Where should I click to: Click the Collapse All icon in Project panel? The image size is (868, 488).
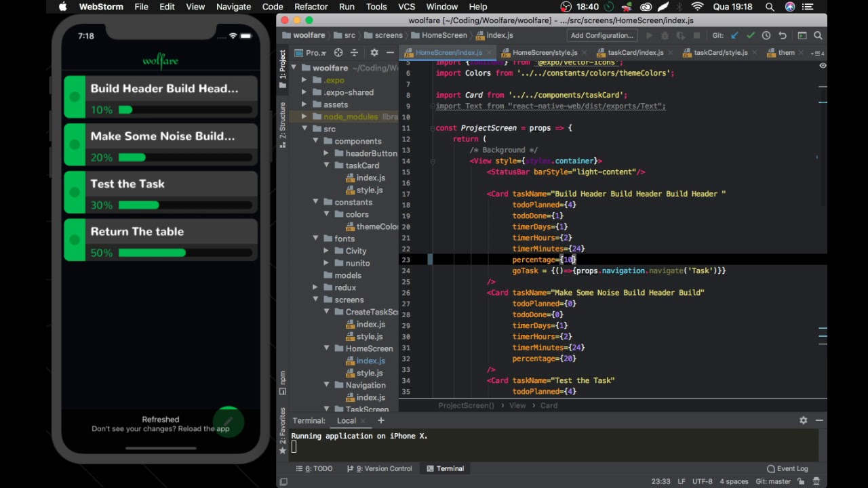click(355, 52)
